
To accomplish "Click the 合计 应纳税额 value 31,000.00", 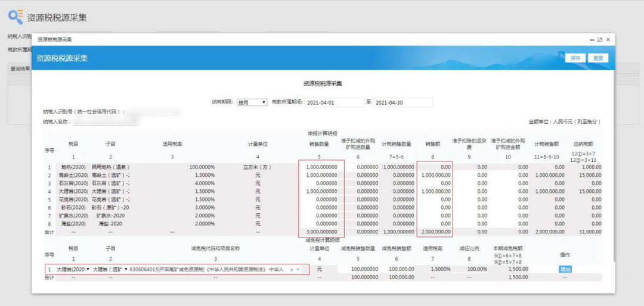I will (x=590, y=232).
